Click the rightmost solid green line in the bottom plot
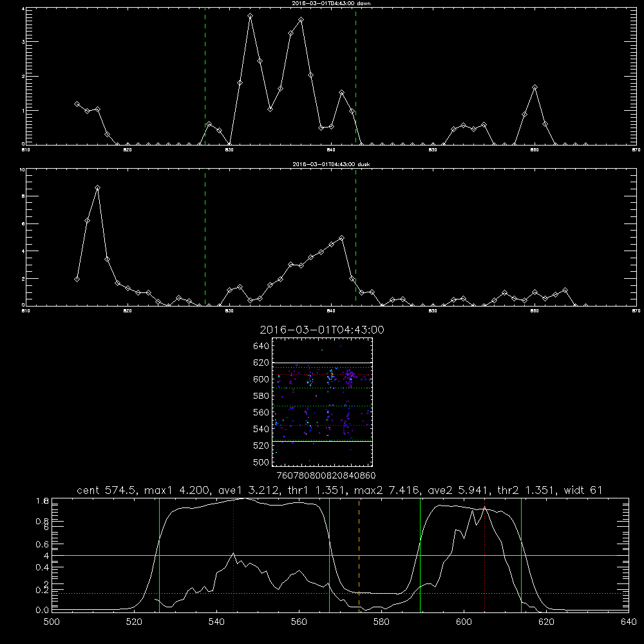This screenshot has height=644, width=644. pos(521,555)
